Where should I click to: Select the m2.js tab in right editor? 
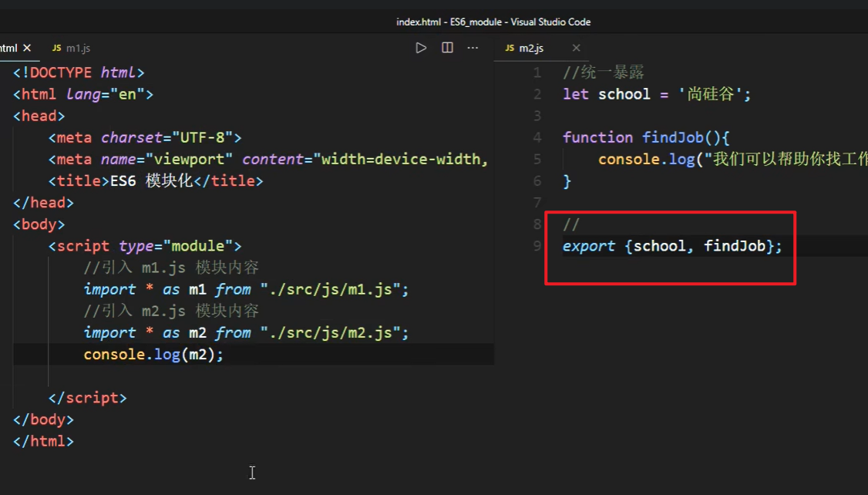(530, 48)
